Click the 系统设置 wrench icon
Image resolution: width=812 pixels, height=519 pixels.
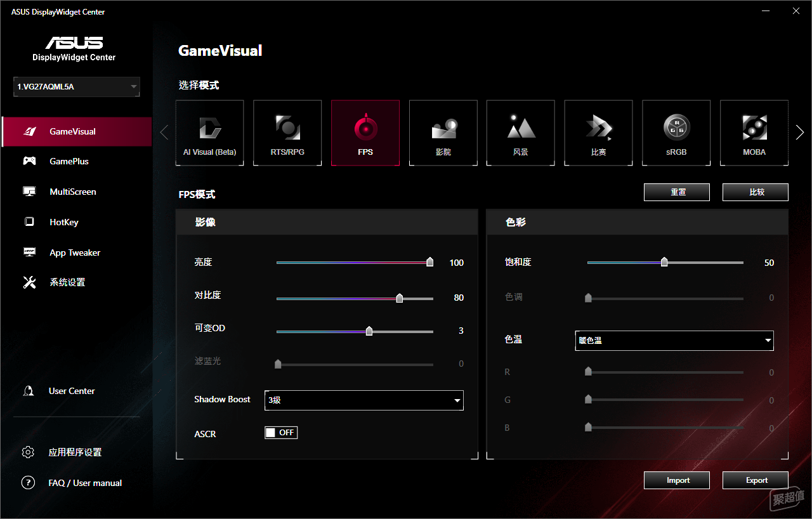coord(29,282)
